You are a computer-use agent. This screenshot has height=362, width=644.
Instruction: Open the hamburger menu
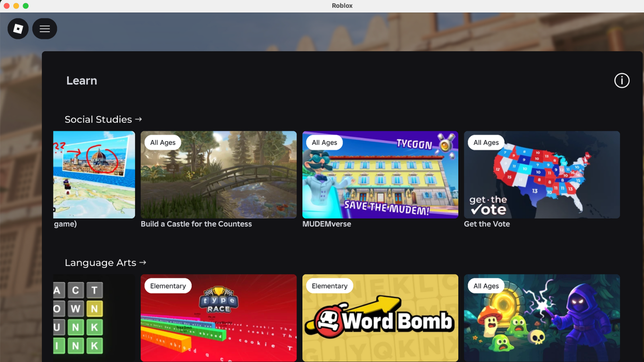(x=45, y=29)
